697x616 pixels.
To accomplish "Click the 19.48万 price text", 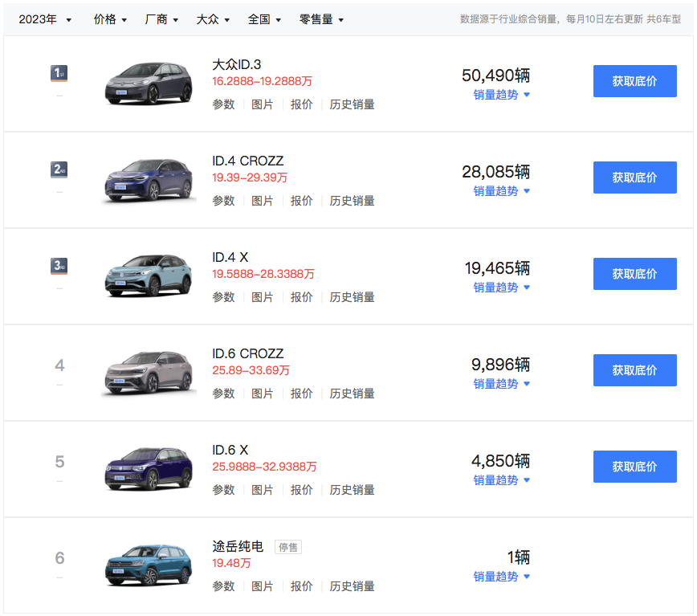I will point(231,563).
